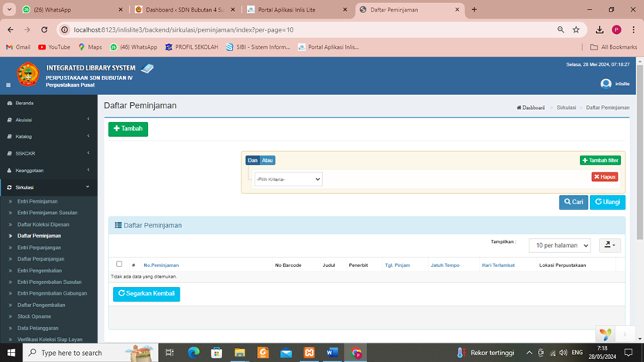Select the 'Dan' filter condition toggle
644x362 pixels.
pos(252,160)
